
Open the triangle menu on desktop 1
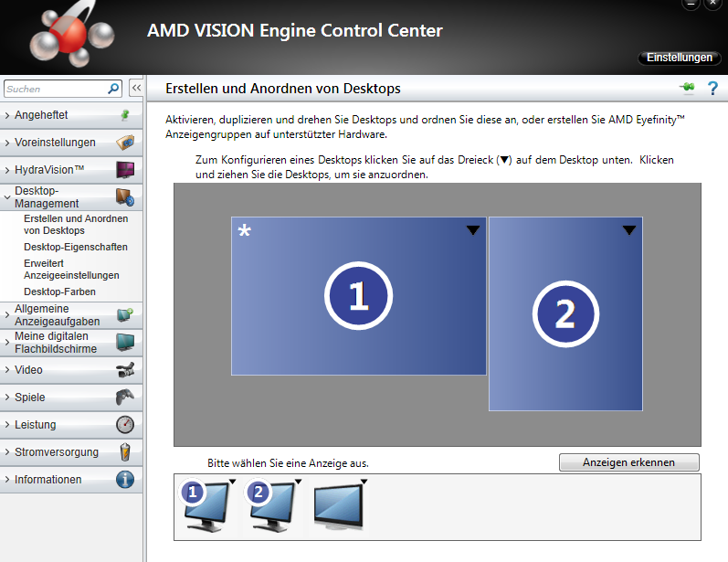pos(472,230)
